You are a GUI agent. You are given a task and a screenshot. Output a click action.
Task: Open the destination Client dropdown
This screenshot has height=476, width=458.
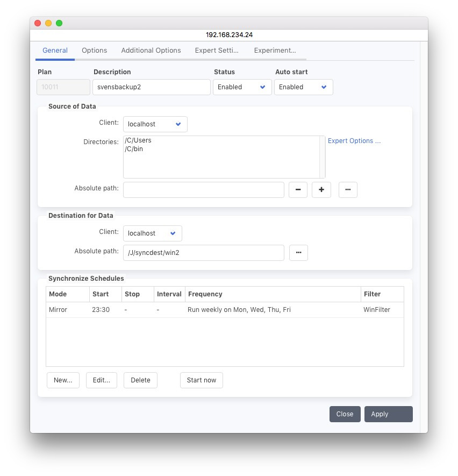click(152, 233)
